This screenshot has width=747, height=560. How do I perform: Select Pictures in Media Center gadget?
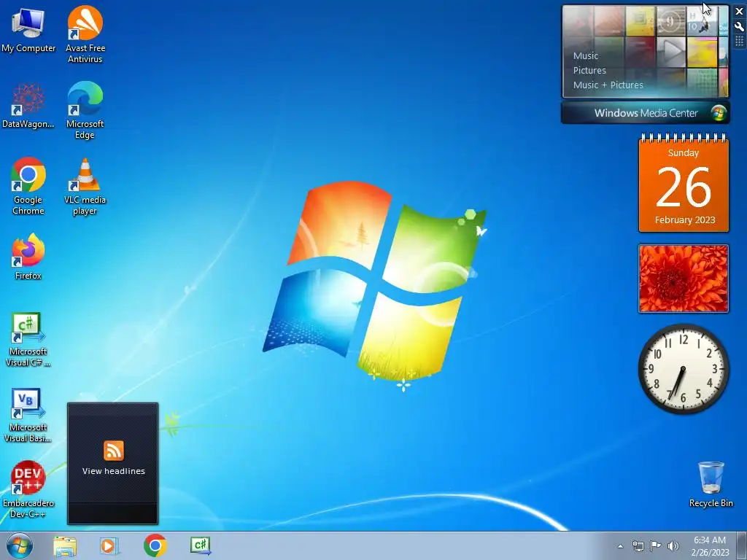coord(589,71)
